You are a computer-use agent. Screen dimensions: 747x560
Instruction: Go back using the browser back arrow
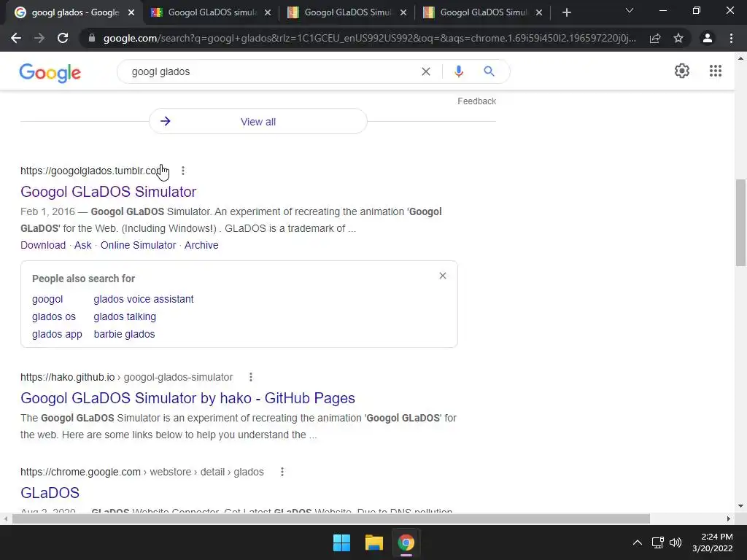tap(16, 38)
